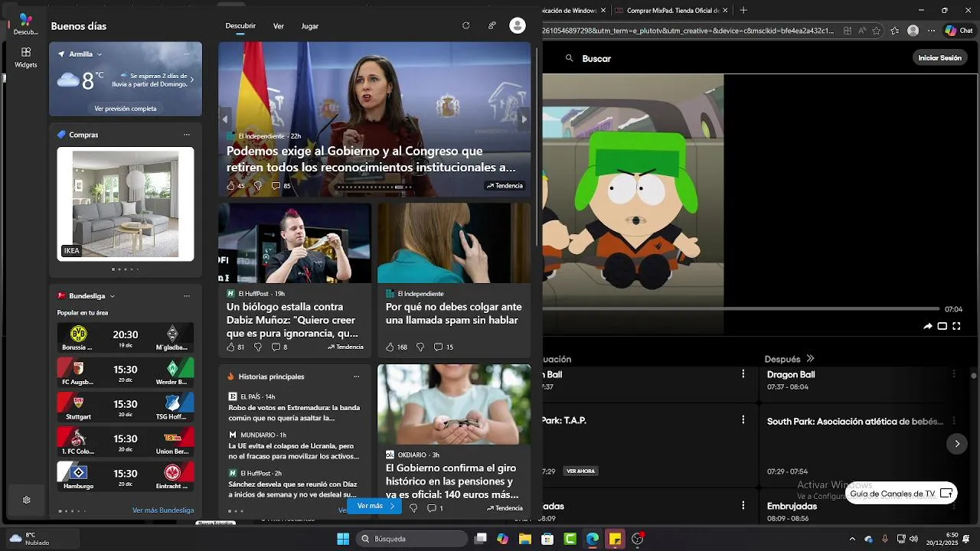Open the IKEA living room shopping thumbnail

[126, 204]
